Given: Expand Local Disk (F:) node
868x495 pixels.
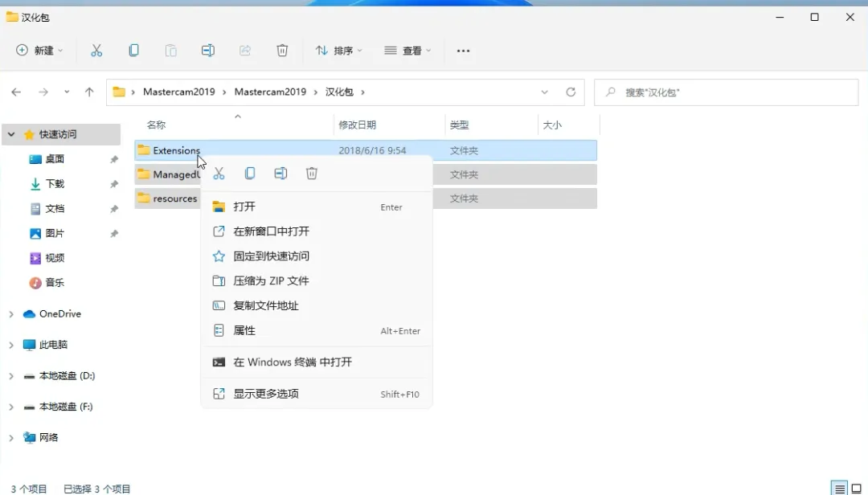Looking at the screenshot, I should click(x=11, y=407).
